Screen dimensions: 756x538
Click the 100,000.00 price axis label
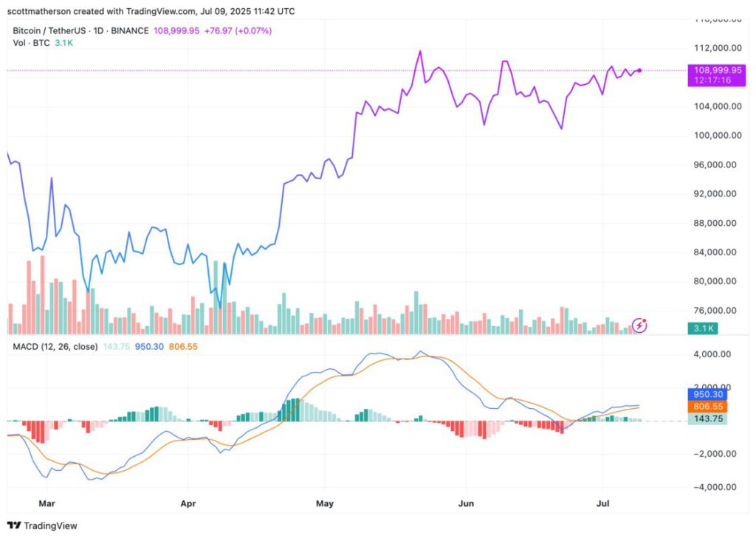(718, 136)
